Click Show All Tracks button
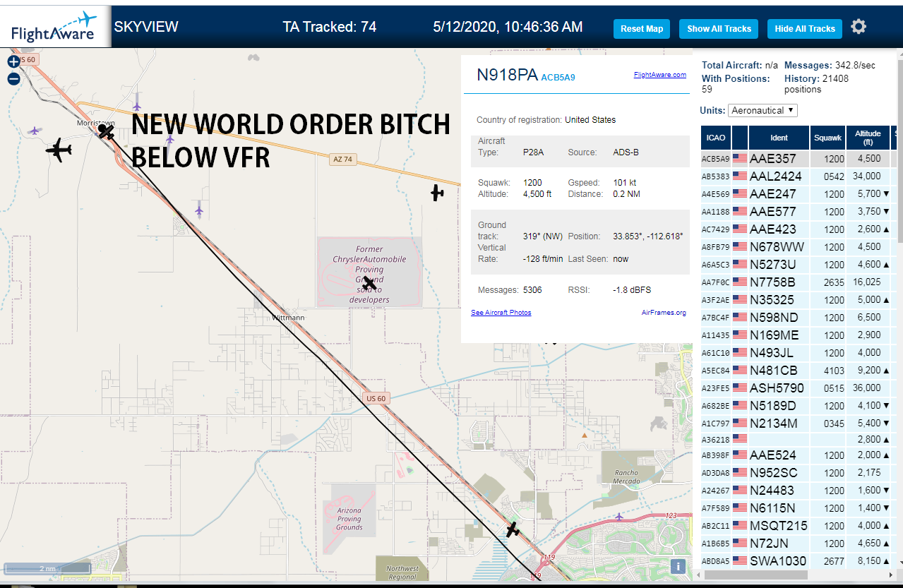This screenshot has width=903, height=588. coord(719,29)
